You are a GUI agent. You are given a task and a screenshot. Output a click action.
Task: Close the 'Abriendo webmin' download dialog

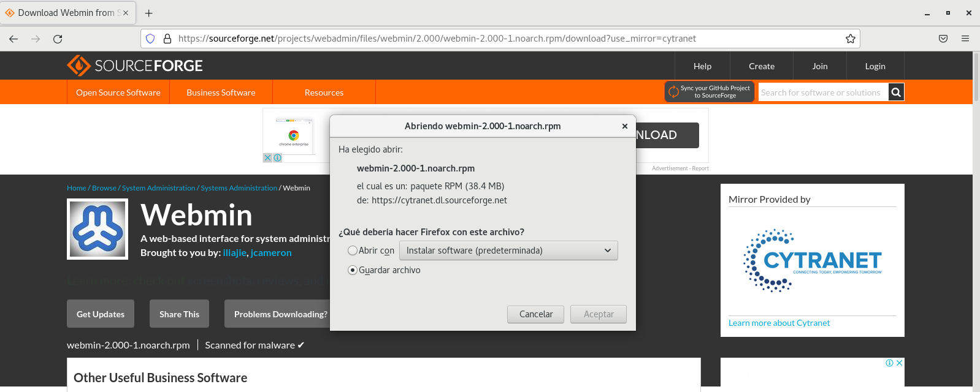tap(624, 126)
